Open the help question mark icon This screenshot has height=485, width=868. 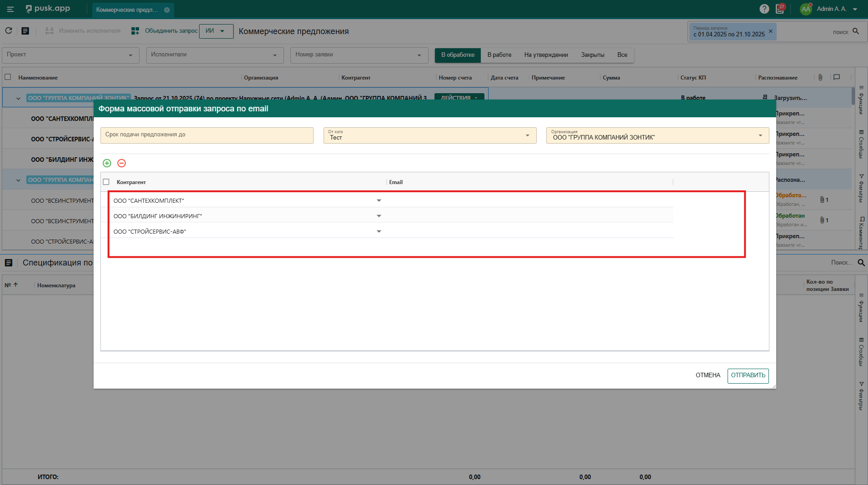(764, 9)
